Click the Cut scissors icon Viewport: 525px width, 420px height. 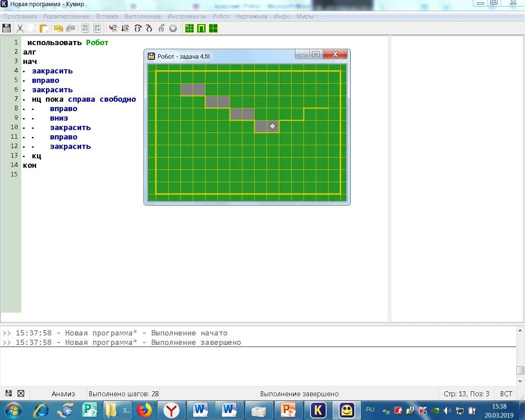[x=20, y=28]
